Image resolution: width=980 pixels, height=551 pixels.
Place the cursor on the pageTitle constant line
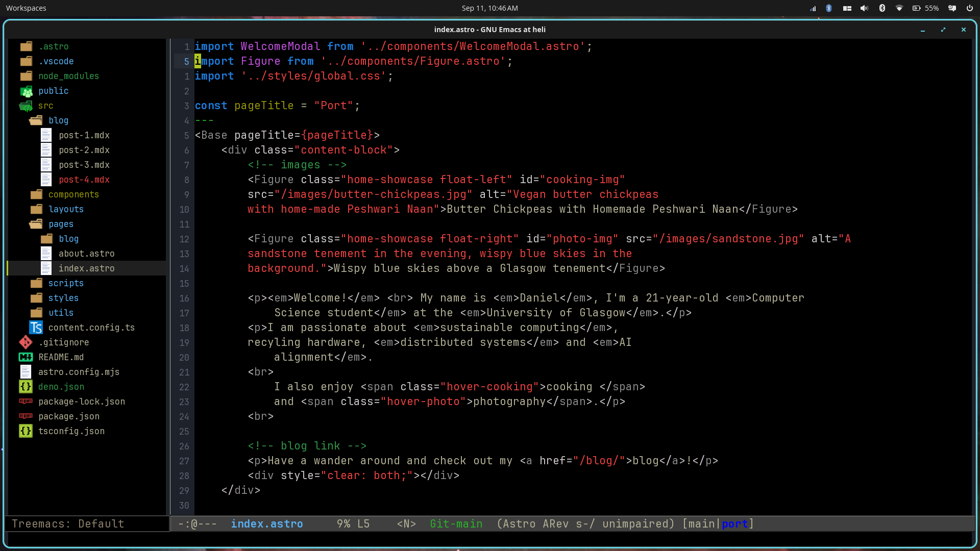[x=277, y=106]
